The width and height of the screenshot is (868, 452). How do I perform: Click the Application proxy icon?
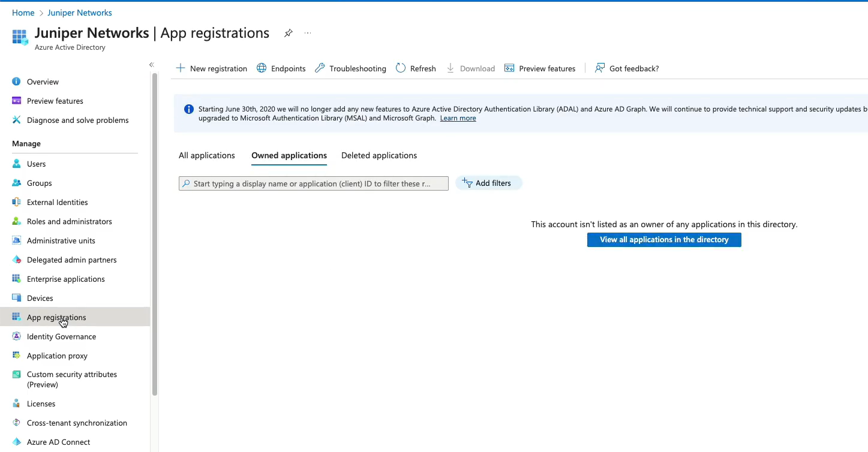pos(16,355)
